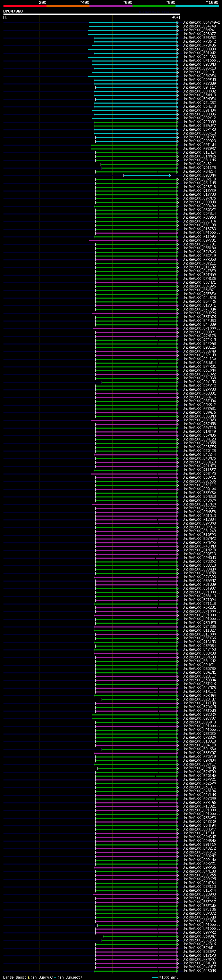Click last hit label UniRef100_A4SQN6
The width and height of the screenshot is (222, 980).
pyautogui.click(x=199, y=971)
